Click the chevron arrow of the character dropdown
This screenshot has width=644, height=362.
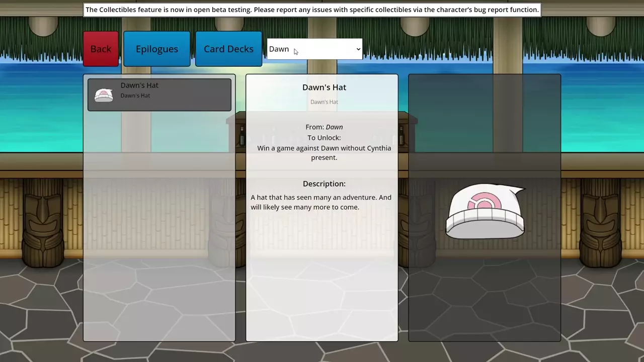point(358,49)
